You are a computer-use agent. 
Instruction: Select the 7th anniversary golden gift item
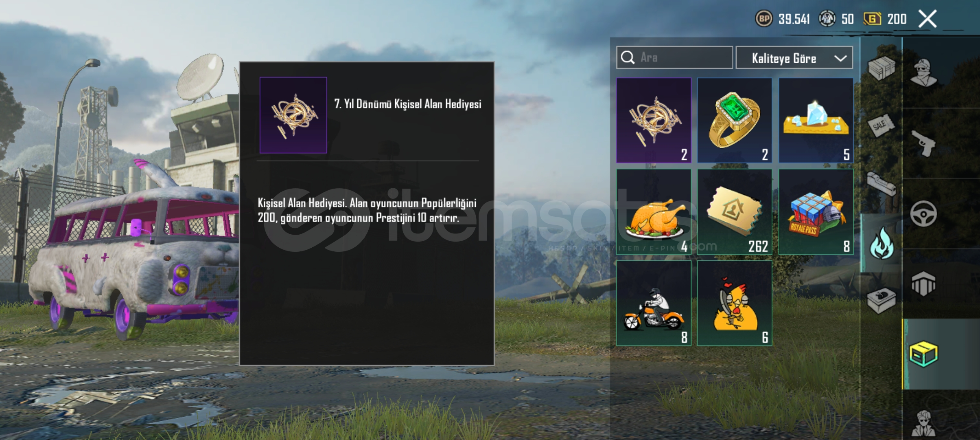point(654,121)
